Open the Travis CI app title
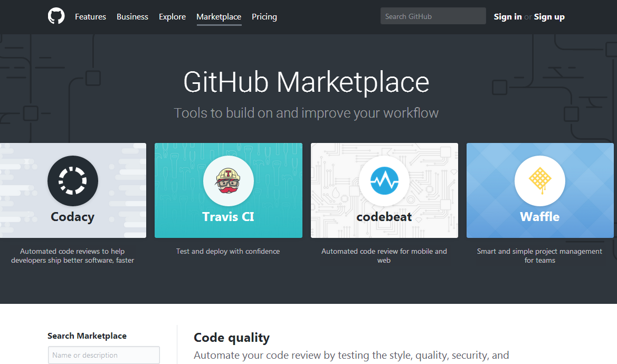 [228, 217]
